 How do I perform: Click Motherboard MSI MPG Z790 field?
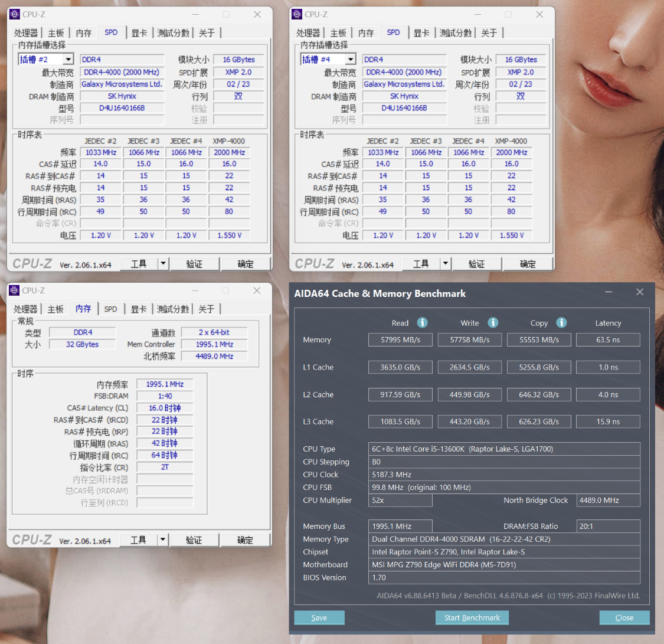(505, 564)
